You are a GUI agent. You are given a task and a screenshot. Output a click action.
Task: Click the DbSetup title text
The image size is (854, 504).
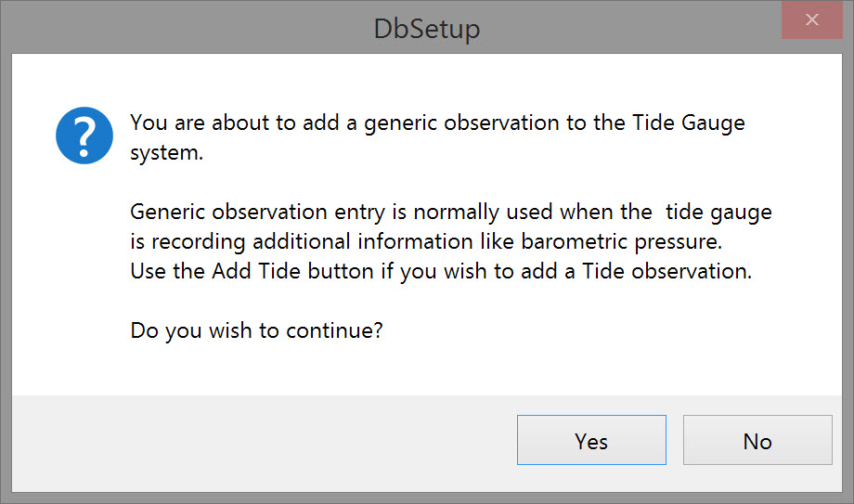426,29
